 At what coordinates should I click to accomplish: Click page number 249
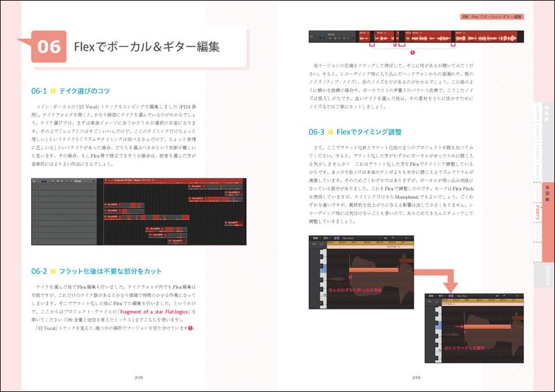click(416, 378)
